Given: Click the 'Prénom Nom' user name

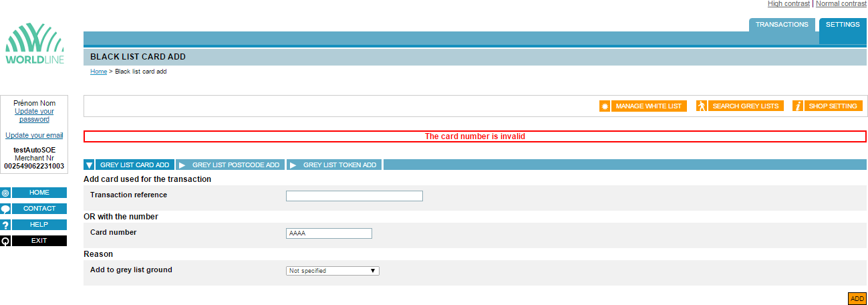Looking at the screenshot, I should (34, 103).
